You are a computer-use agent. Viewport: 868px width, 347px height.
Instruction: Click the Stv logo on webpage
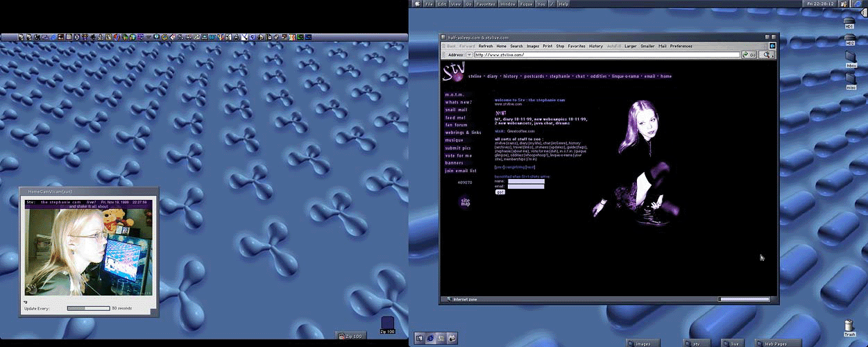pyautogui.click(x=452, y=73)
